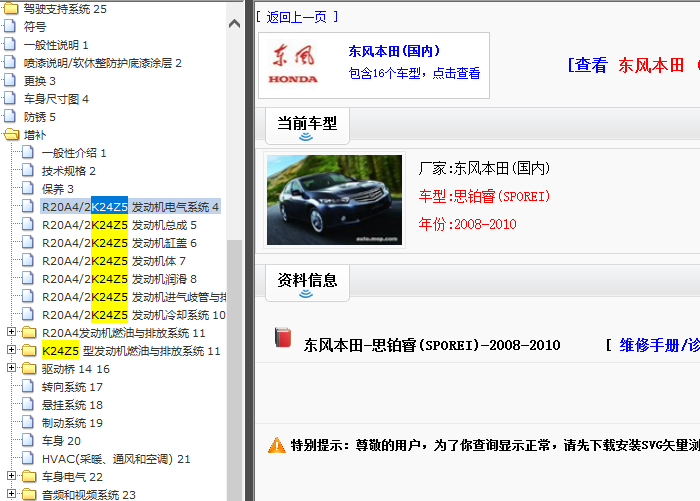Viewport: 700px width, 501px height.
Task: Click the page icon beside 技术规格 2
Action: click(28, 171)
